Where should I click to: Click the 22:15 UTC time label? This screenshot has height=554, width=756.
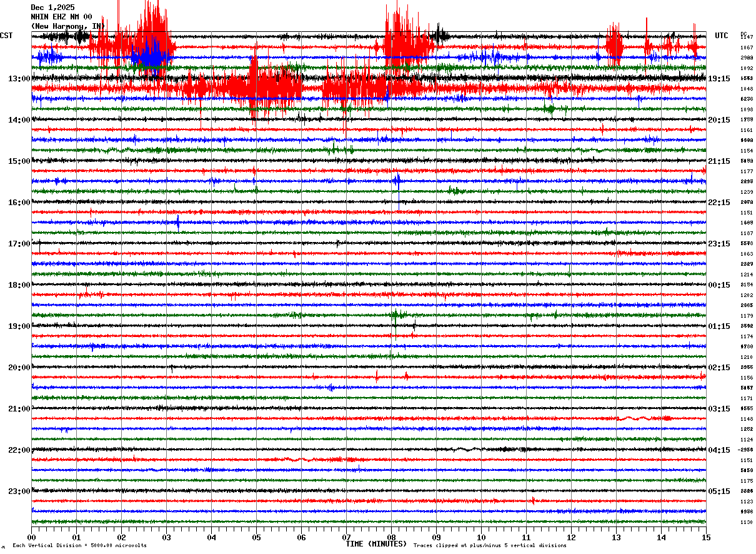click(719, 202)
